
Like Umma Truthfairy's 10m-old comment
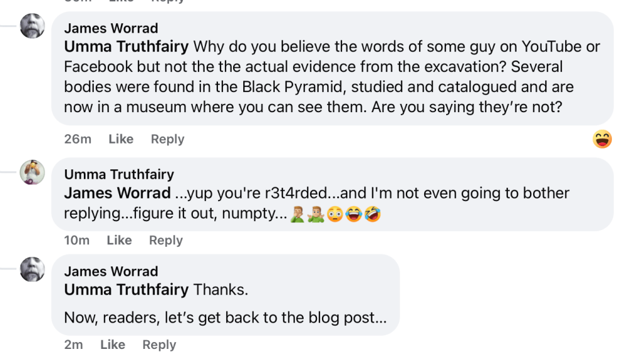tap(119, 240)
